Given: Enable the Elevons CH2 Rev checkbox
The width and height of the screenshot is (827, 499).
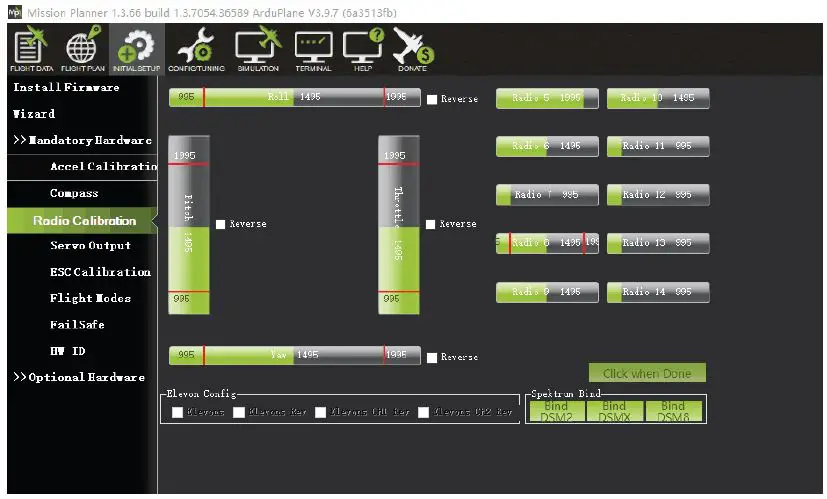Looking at the screenshot, I should [x=423, y=412].
